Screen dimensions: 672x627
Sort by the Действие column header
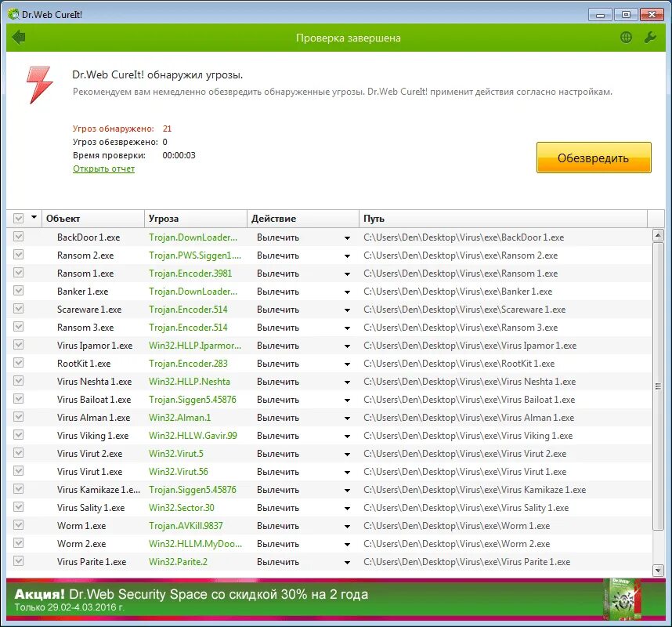(302, 219)
